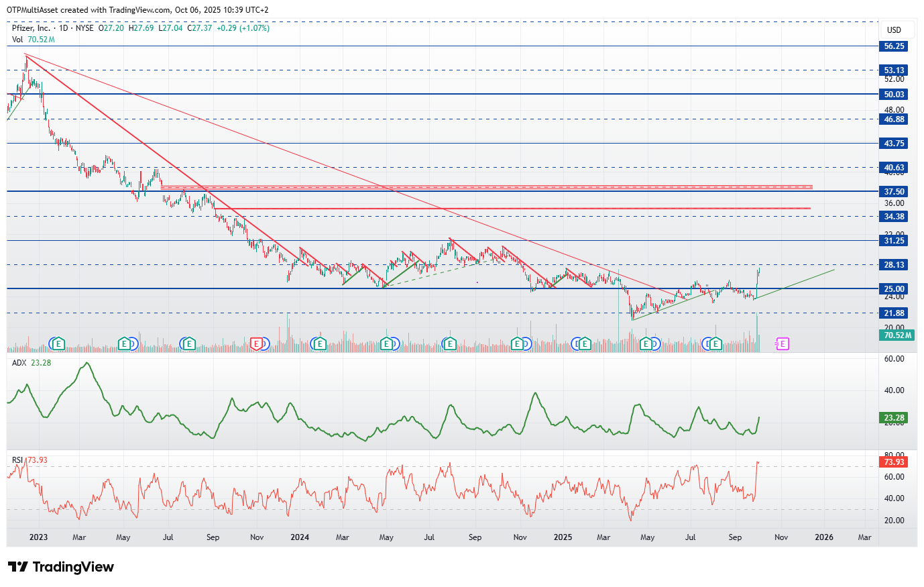Select the ADX indicator legend label
The image size is (924, 587).
[x=19, y=363]
